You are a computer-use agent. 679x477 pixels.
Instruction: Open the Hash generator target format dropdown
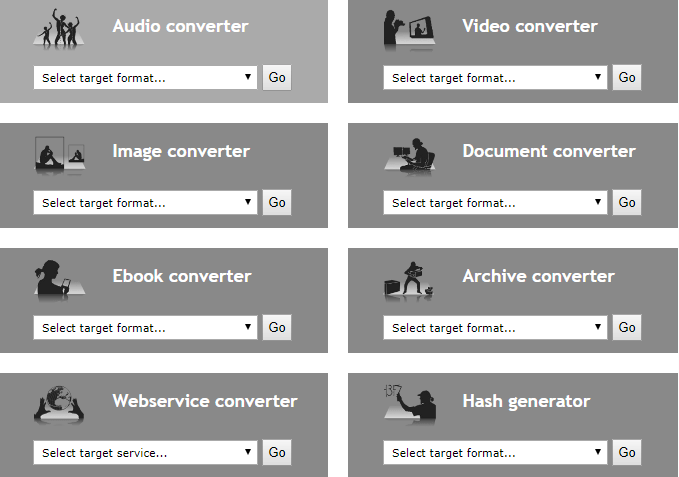click(x=495, y=453)
